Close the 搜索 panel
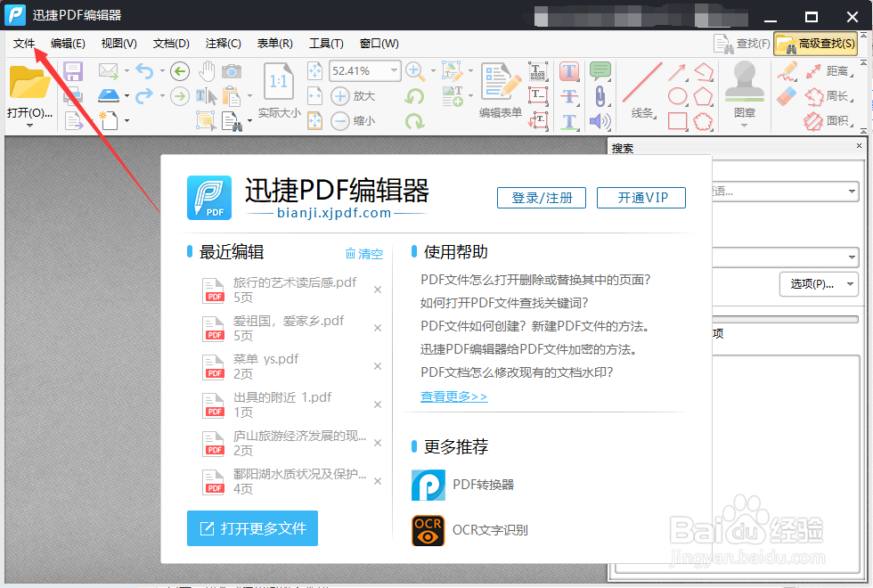 pos(859,146)
